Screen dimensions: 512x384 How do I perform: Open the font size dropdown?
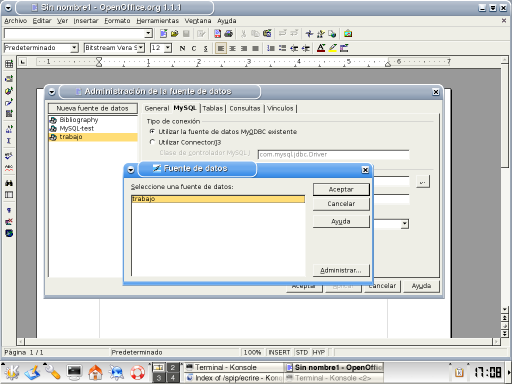click(x=168, y=48)
